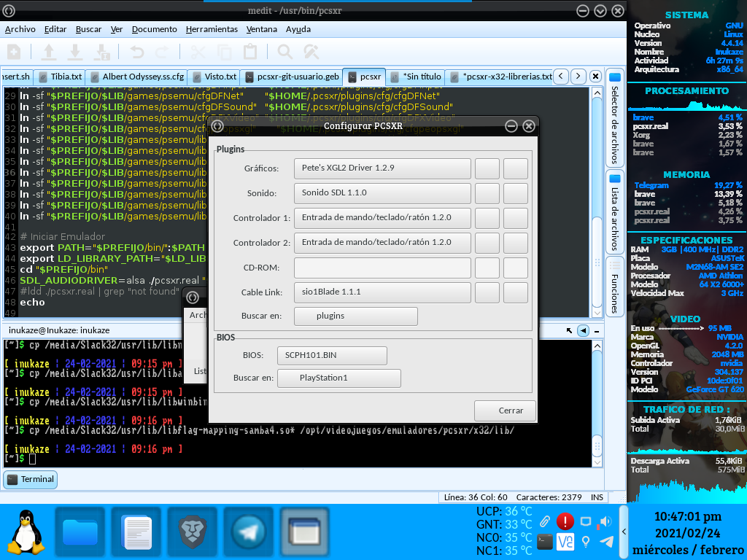
Task: Open Telegram from the taskbar launcher
Action: 249,532
